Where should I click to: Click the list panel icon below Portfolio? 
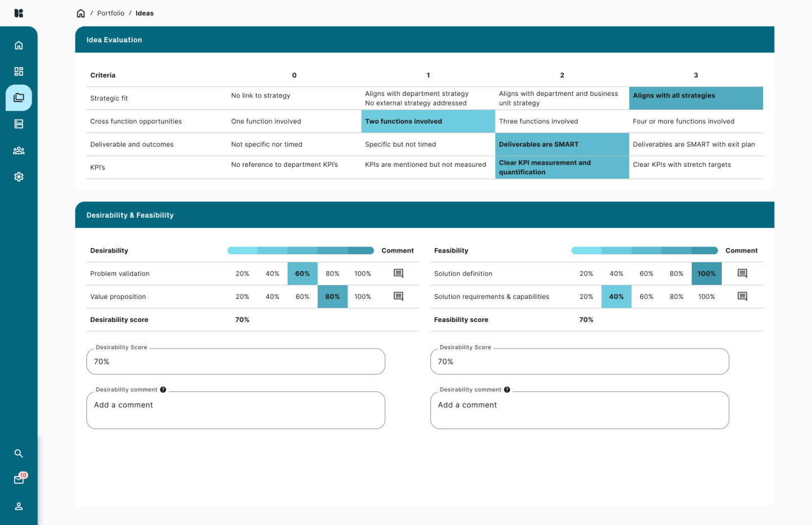click(x=19, y=123)
